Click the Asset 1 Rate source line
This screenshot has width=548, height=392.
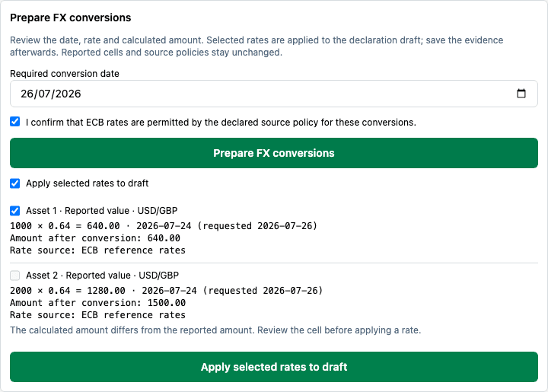[98, 250]
